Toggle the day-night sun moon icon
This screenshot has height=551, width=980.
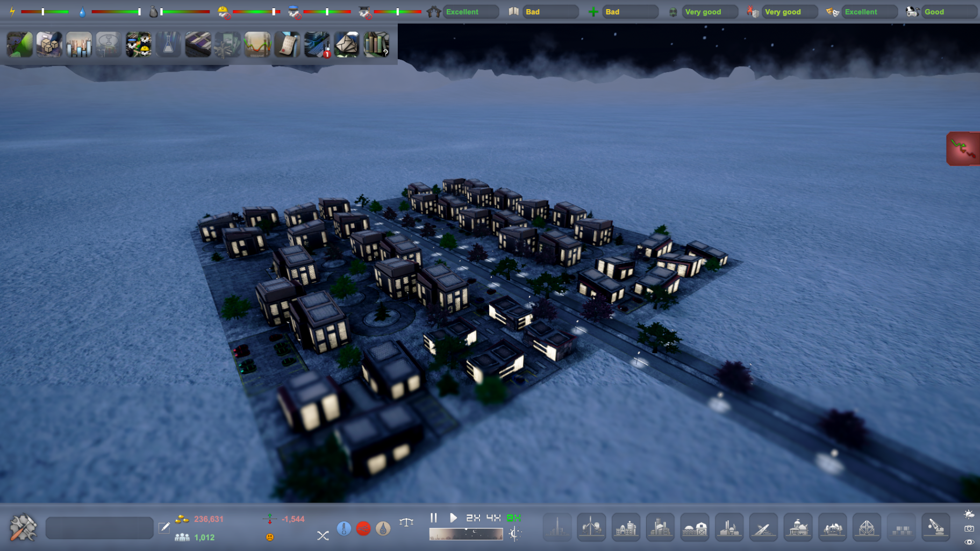(x=514, y=534)
